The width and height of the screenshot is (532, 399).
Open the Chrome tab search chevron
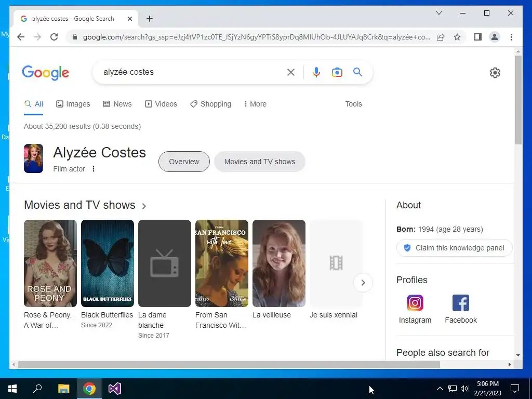pos(438,13)
